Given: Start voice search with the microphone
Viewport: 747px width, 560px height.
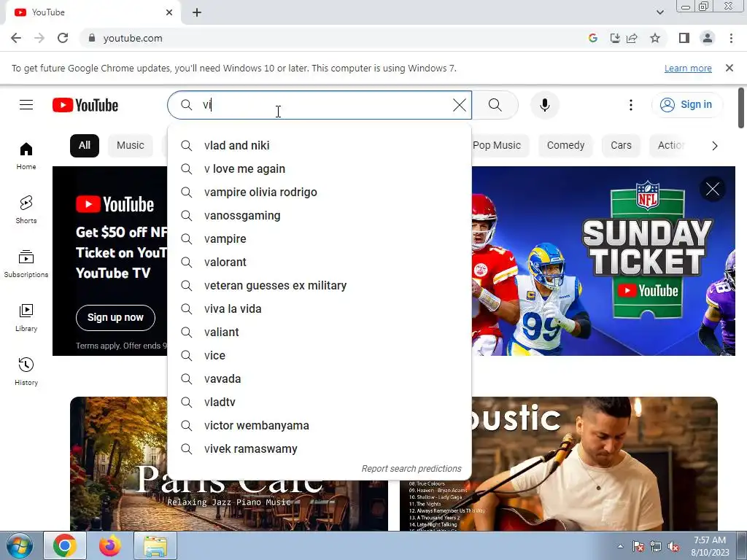Looking at the screenshot, I should (544, 105).
